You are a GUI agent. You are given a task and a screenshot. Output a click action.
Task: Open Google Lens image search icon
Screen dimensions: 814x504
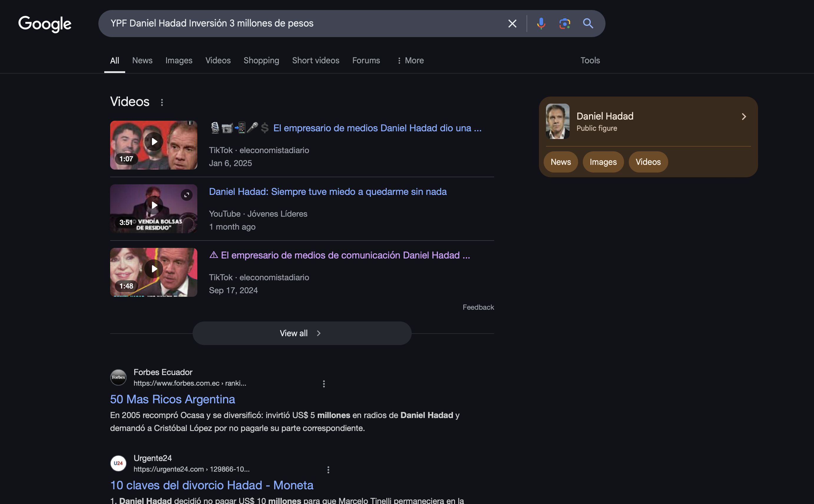click(565, 23)
